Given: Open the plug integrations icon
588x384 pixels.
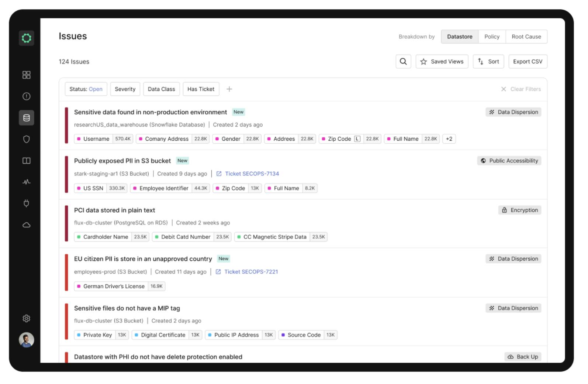Looking at the screenshot, I should [x=27, y=203].
